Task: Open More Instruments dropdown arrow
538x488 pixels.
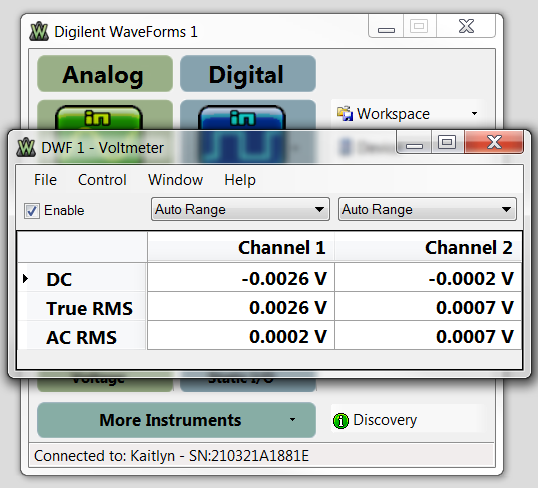Action: tap(292, 420)
